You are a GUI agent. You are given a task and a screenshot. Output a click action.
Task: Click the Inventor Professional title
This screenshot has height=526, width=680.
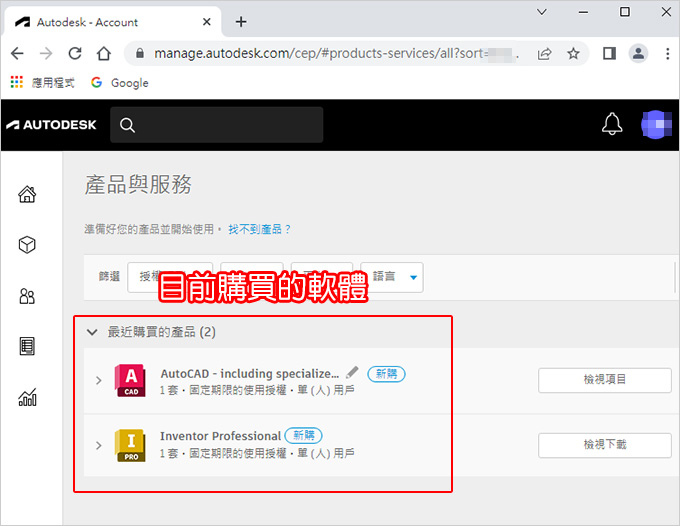[220, 436]
